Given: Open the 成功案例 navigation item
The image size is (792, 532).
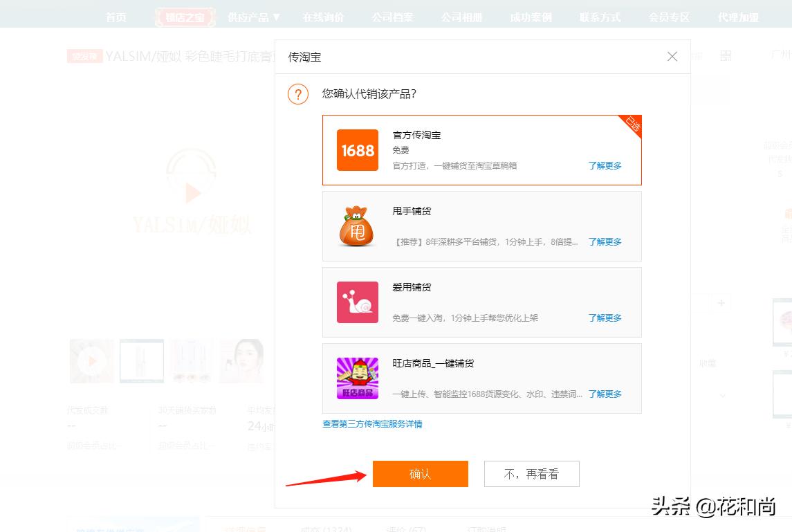Looking at the screenshot, I should click(531, 17).
